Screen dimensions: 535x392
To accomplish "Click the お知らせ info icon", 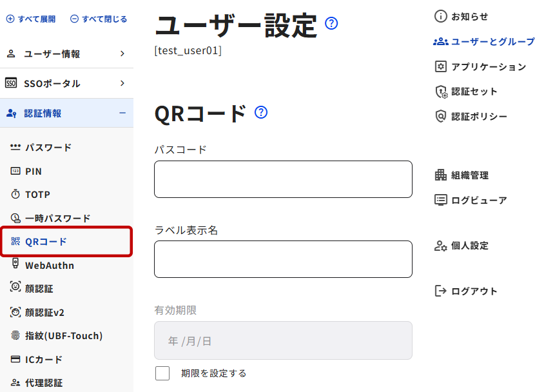I will [441, 16].
